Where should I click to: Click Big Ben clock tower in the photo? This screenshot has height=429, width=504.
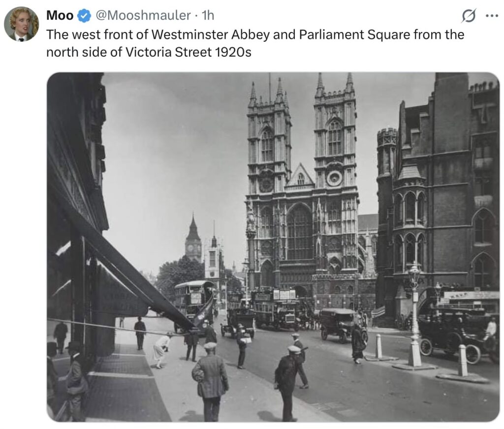193,241
